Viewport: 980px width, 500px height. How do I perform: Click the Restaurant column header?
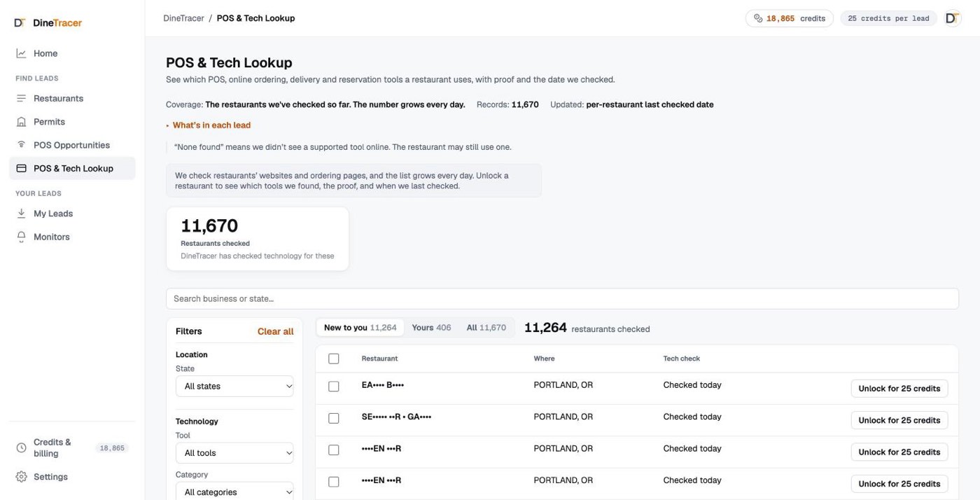tap(379, 359)
